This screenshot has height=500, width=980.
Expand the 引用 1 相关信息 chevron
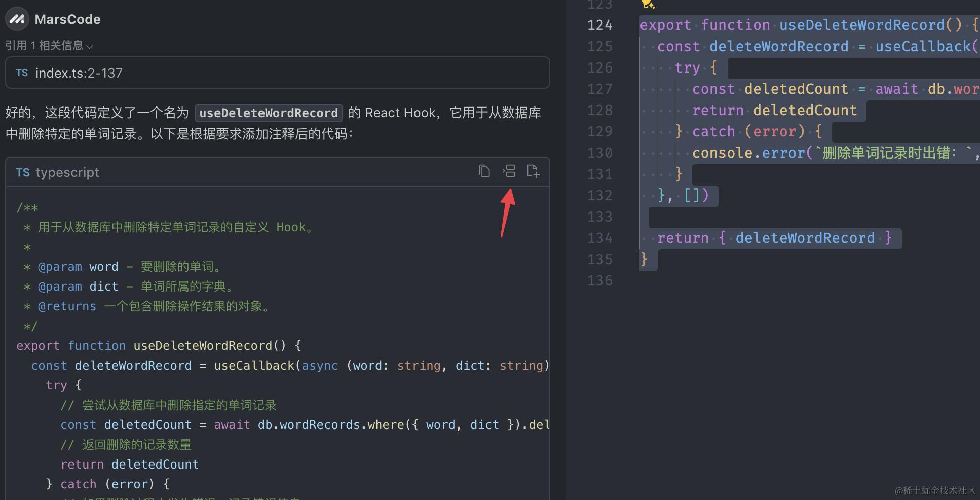pos(90,46)
